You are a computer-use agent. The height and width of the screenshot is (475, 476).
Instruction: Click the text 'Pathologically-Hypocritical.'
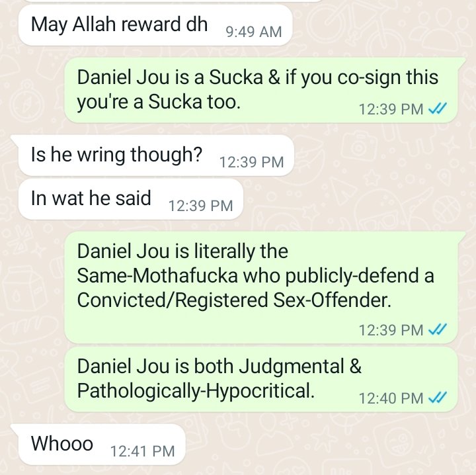(196, 390)
